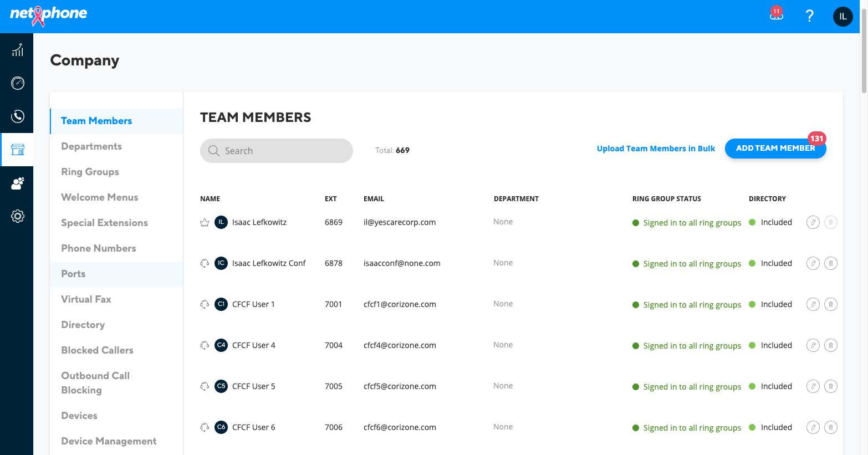Click the crown icon beside Isaac Lefkowitz

tap(205, 222)
